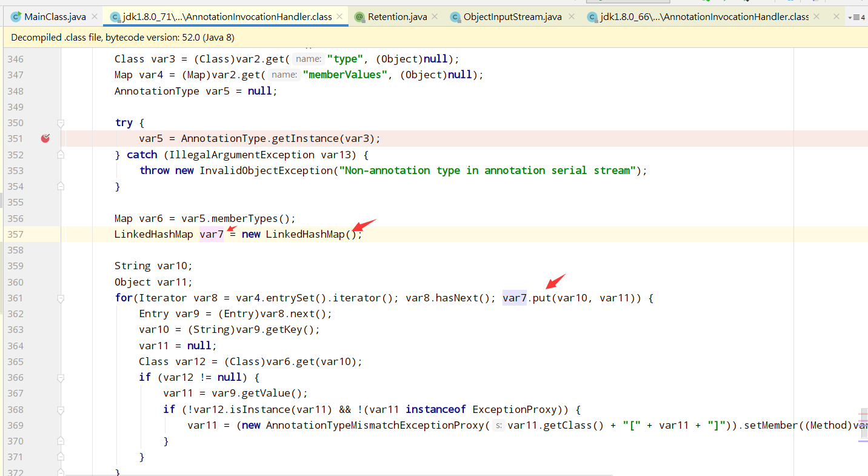Click the Retention.java annotation file icon
868x476 pixels.
pyautogui.click(x=359, y=16)
